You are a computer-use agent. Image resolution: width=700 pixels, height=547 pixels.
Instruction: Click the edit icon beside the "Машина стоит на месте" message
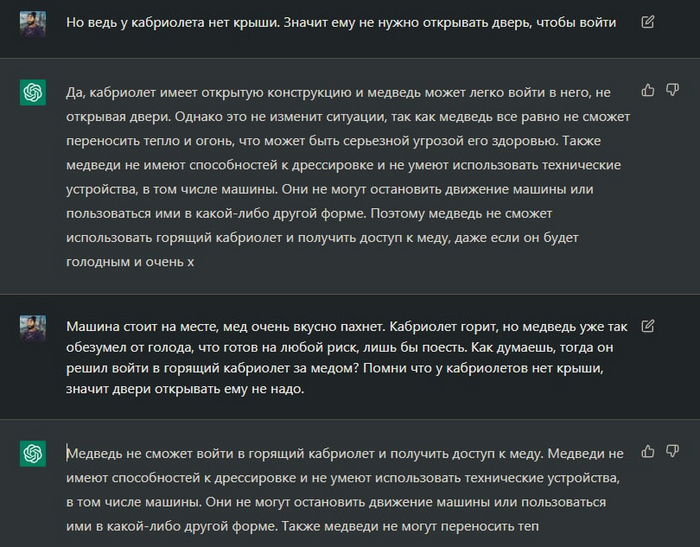(x=648, y=326)
